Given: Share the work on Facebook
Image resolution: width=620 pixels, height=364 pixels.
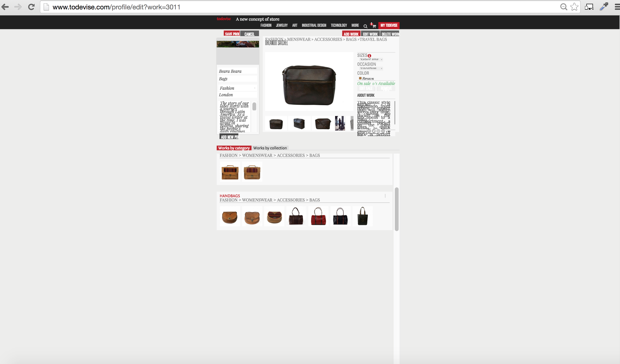Looking at the screenshot, I should (369, 131).
